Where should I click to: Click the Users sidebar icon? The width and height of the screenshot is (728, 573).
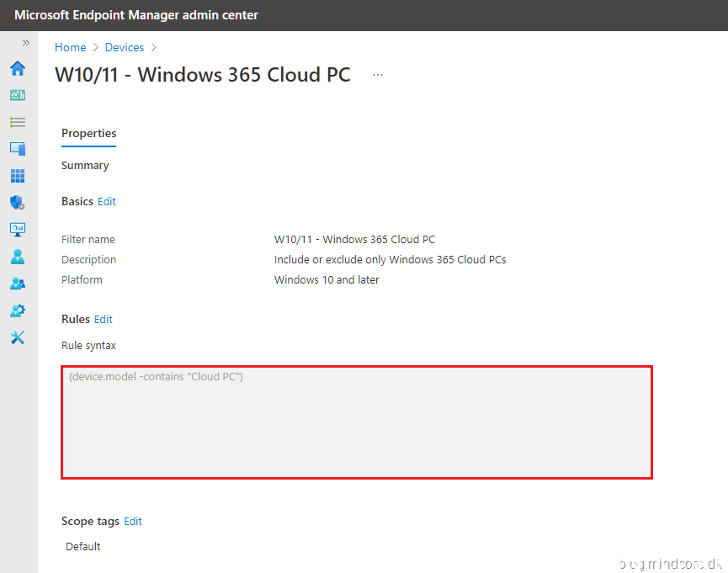tap(18, 257)
